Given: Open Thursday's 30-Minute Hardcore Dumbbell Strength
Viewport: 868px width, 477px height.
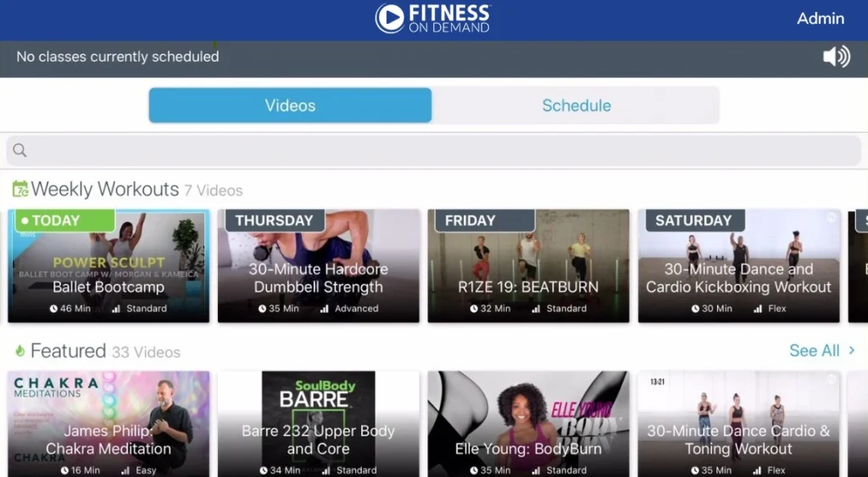Looking at the screenshot, I should pos(319,266).
